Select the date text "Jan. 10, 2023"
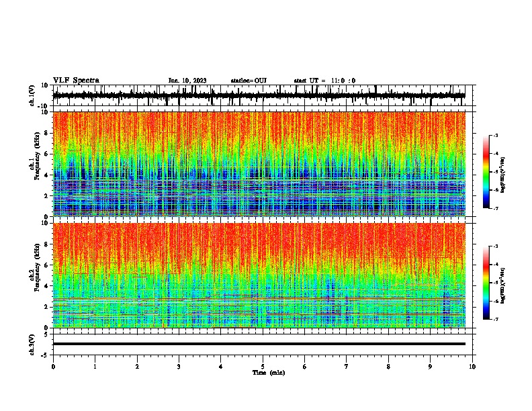Screen dimensions: 532x411 point(187,81)
